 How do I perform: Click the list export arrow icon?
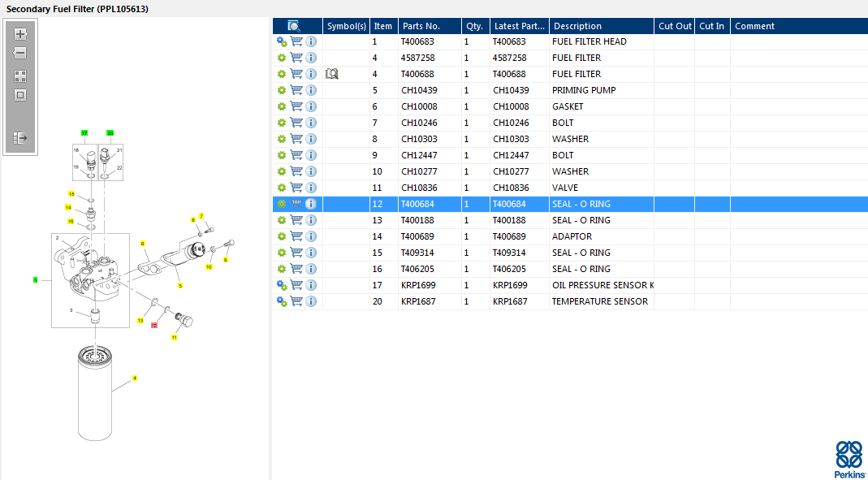[20, 138]
